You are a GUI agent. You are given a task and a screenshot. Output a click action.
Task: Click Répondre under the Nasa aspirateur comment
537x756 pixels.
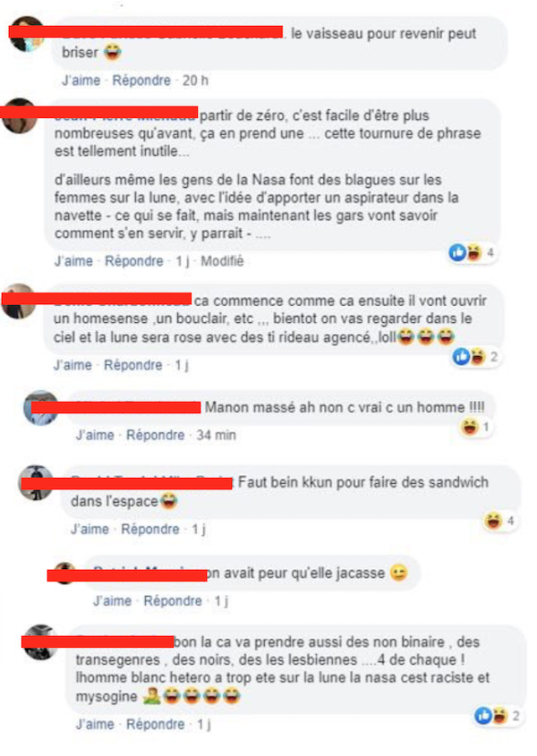coord(134,261)
